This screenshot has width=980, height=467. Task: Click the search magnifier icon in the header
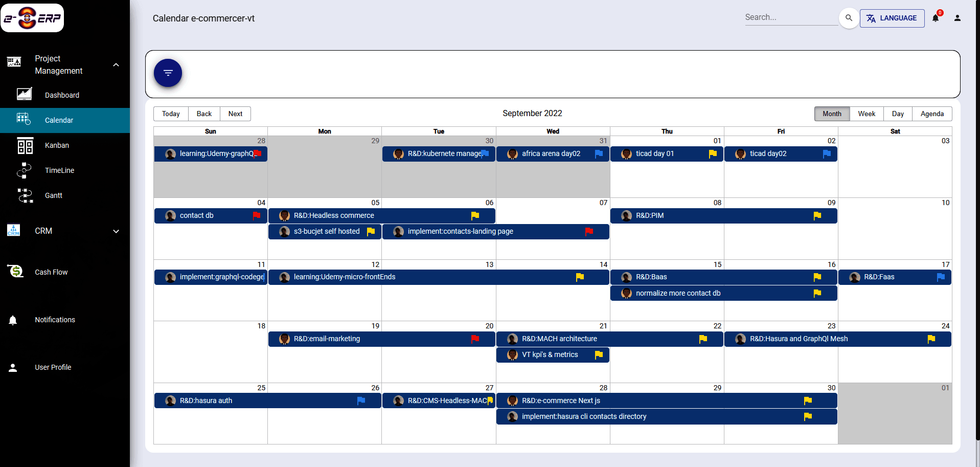[849, 18]
